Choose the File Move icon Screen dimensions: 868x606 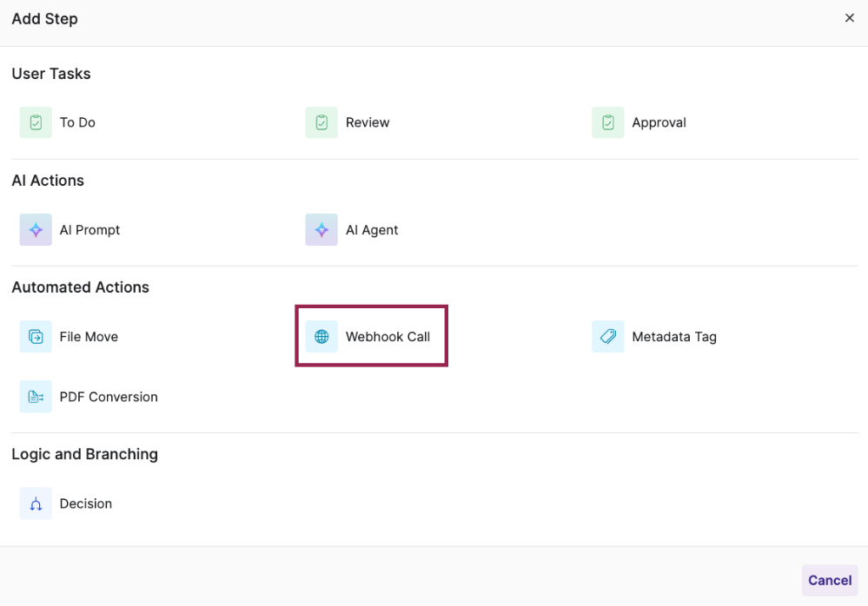[x=36, y=336]
